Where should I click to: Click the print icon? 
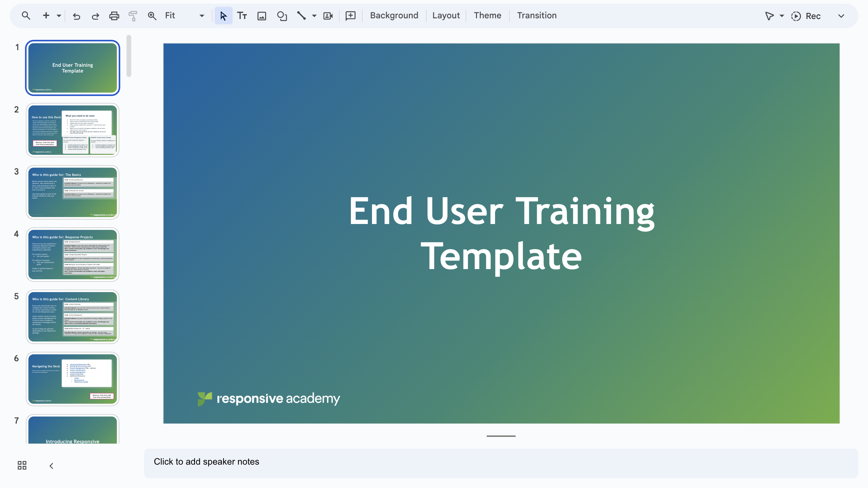114,16
